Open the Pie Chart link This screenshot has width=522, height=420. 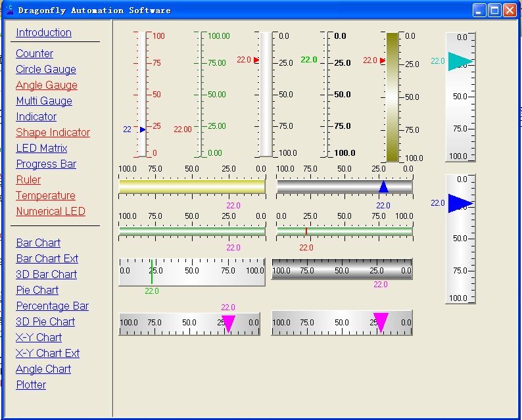tap(37, 291)
